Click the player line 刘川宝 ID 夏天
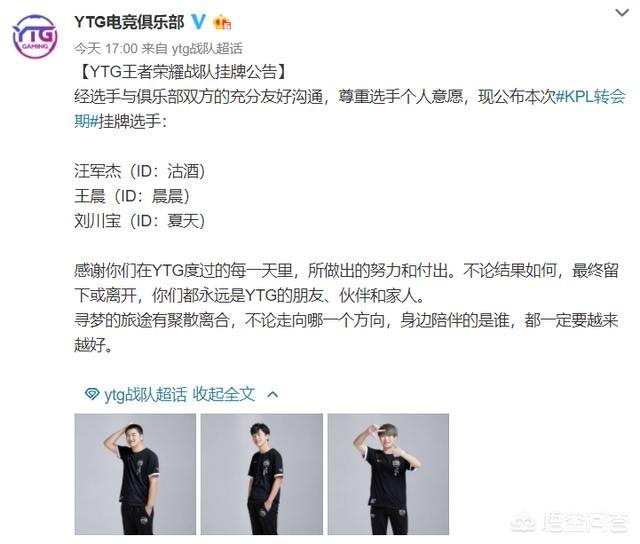This screenshot has height=544, width=640. pos(140,221)
